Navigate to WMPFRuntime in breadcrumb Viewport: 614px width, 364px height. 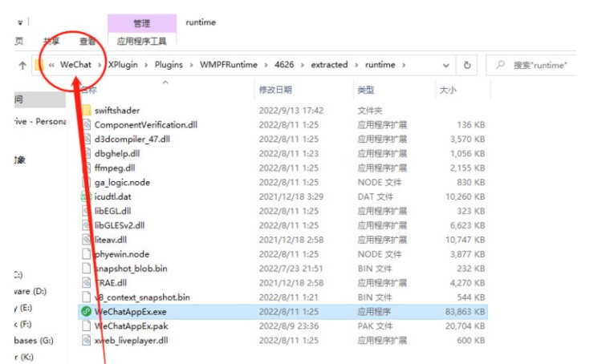click(x=229, y=64)
